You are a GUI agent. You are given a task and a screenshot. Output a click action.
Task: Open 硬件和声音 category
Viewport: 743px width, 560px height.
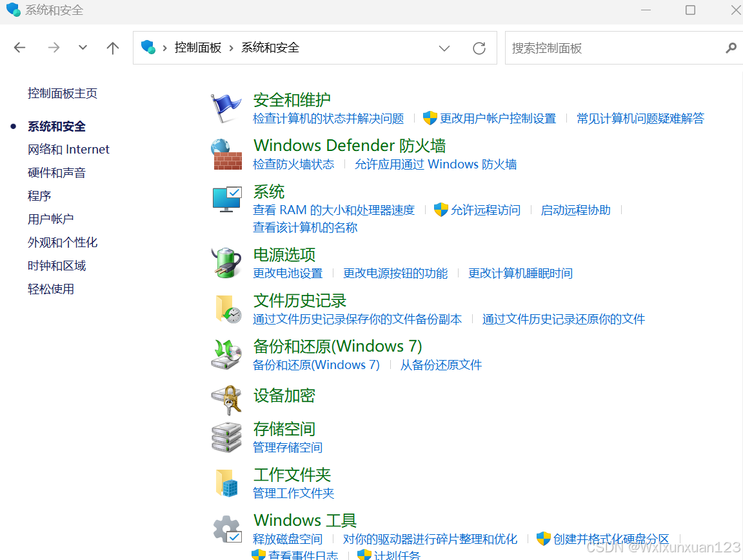pyautogui.click(x=57, y=173)
